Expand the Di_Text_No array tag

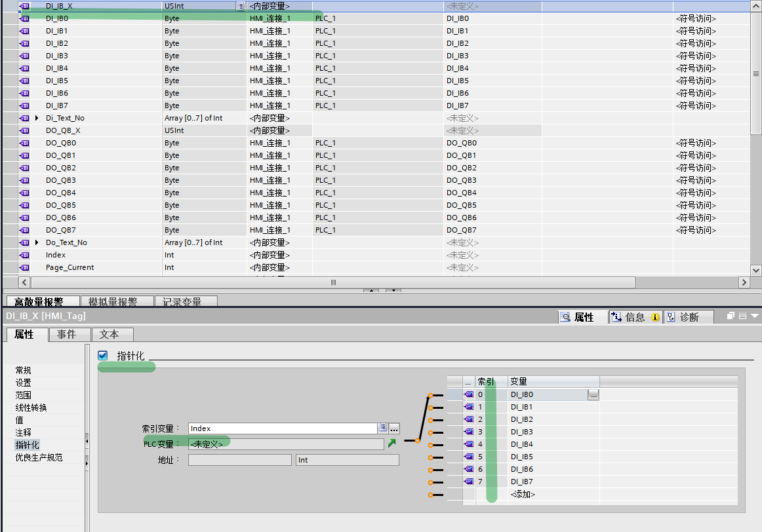click(37, 118)
